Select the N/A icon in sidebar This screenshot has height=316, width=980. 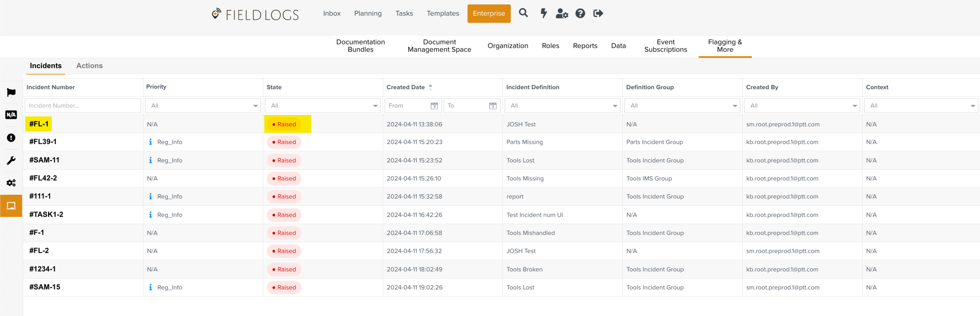tap(11, 115)
